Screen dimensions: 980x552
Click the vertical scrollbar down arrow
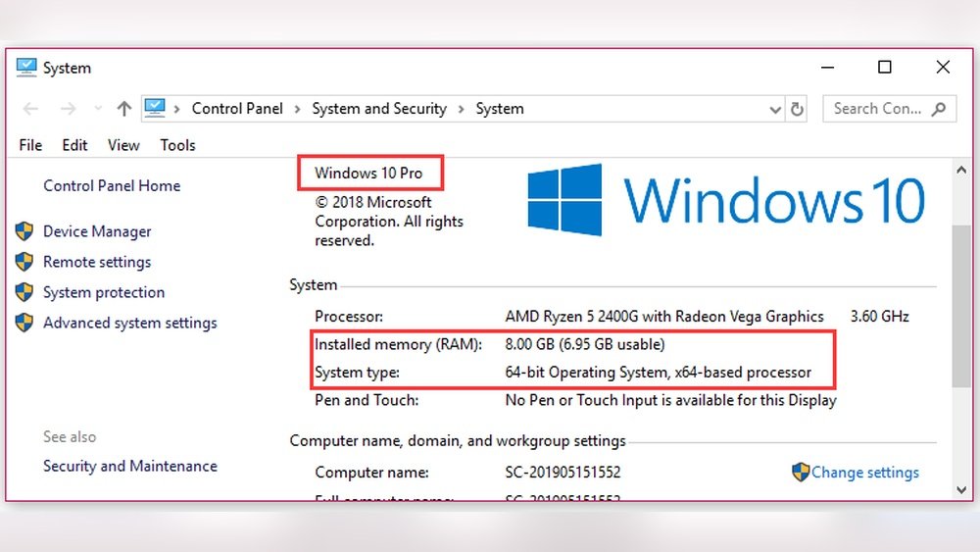961,488
